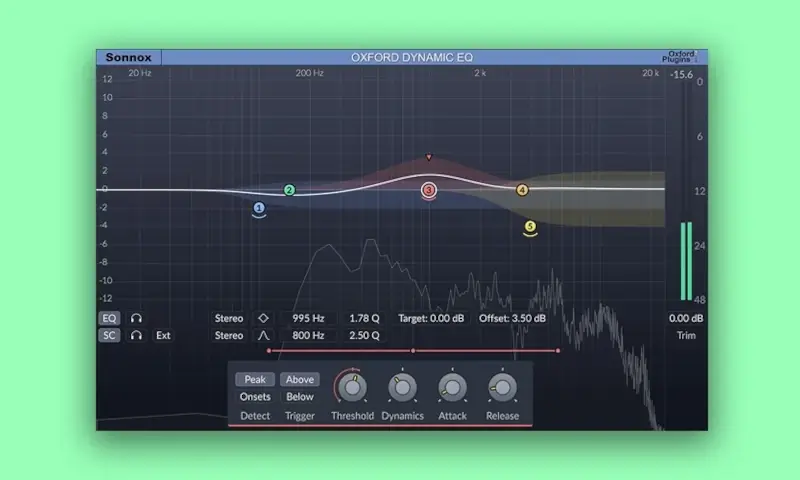This screenshot has height=480, width=800.
Task: Select EQ band 1 node
Action: (259, 208)
